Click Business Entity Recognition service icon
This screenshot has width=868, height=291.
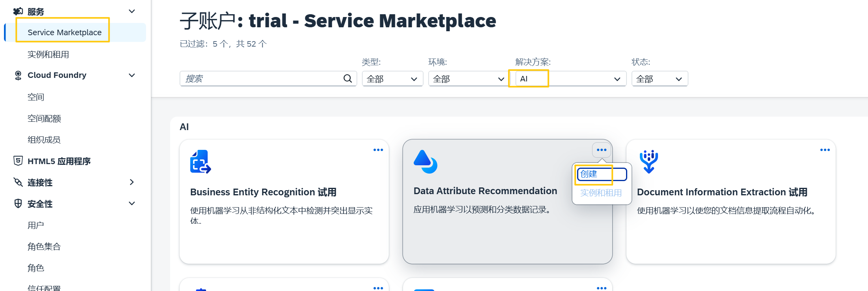(201, 162)
